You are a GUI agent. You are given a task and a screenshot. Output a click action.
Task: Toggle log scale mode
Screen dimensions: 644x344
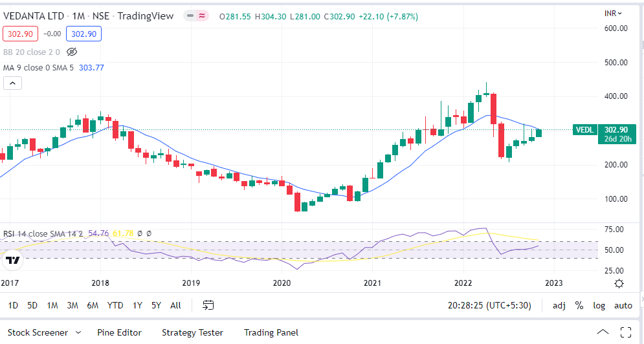coord(599,305)
